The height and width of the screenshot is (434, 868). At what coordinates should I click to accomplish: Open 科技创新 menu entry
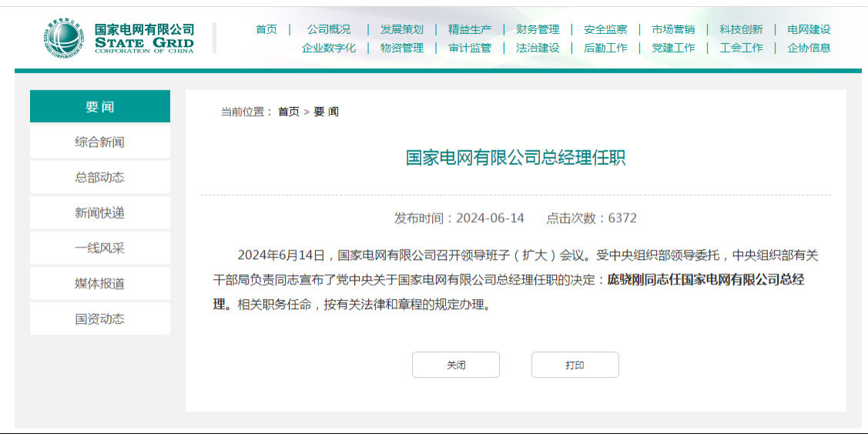pos(741,29)
